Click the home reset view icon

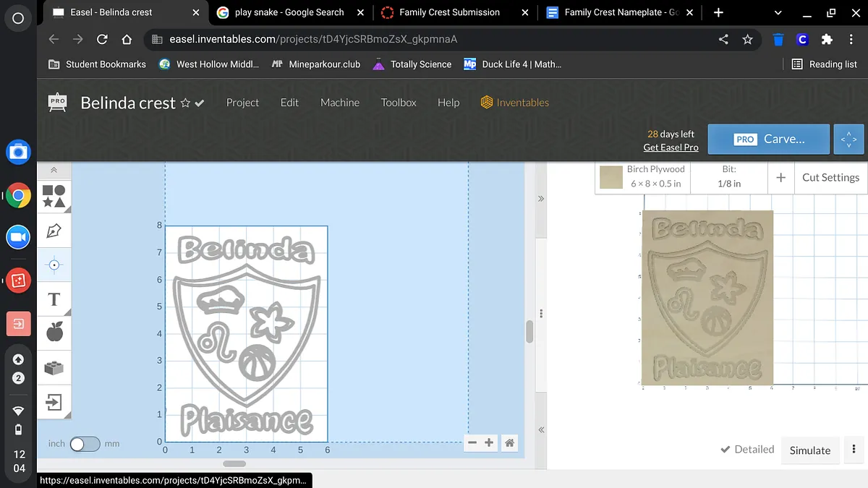pos(510,442)
